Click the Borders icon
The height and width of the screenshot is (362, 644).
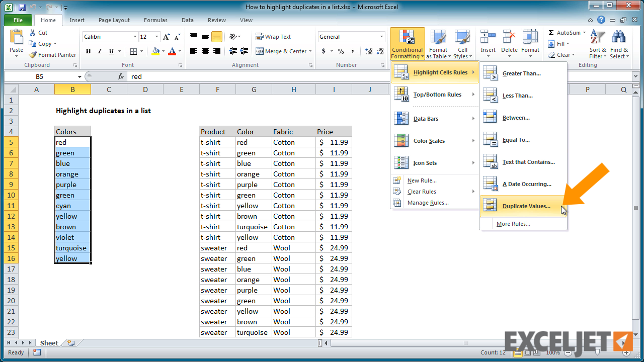point(133,51)
